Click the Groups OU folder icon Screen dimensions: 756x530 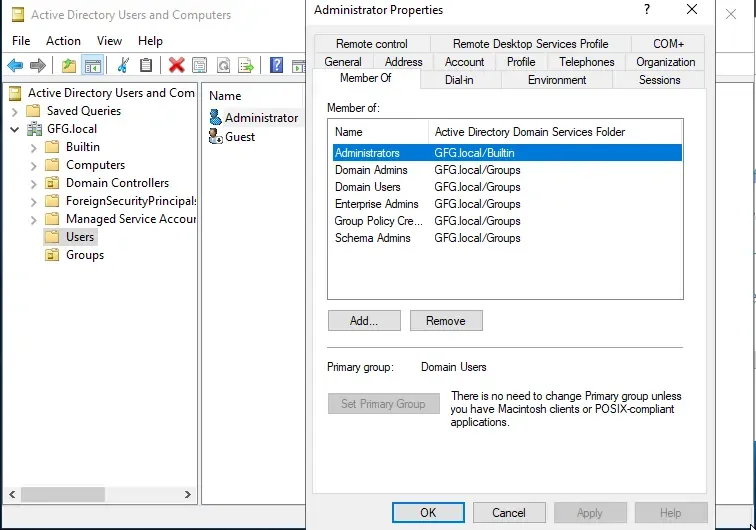pyautogui.click(x=52, y=255)
